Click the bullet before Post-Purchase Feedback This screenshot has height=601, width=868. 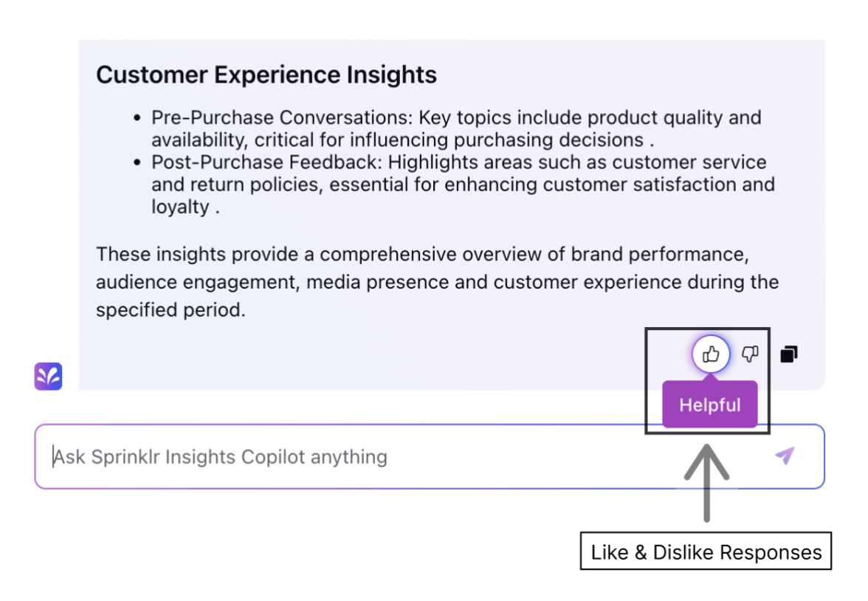pos(137,162)
